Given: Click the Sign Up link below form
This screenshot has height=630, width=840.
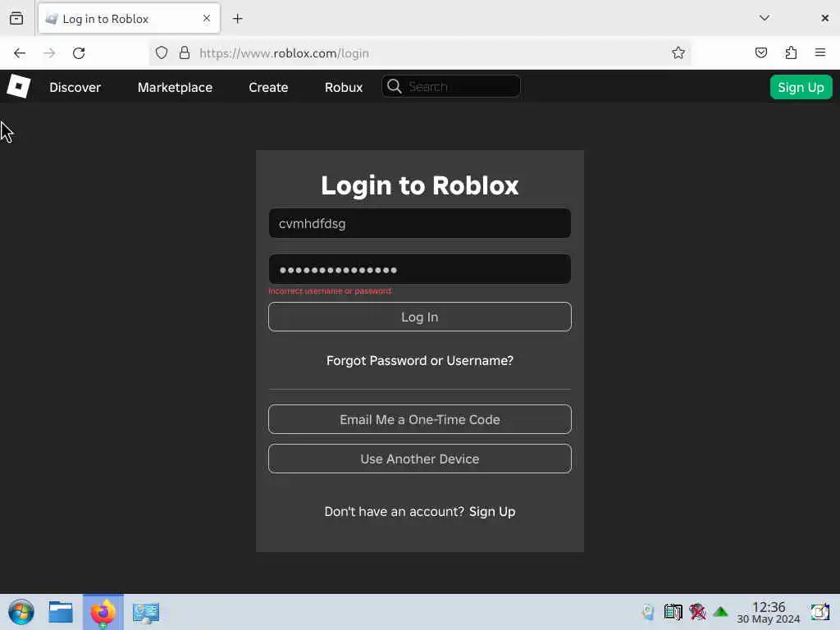Looking at the screenshot, I should [492, 512].
